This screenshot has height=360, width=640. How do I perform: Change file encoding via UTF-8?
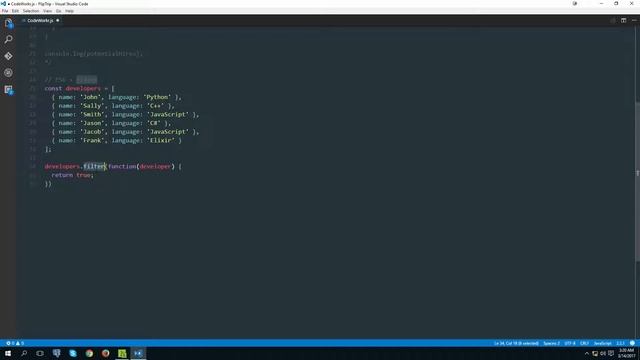click(570, 343)
